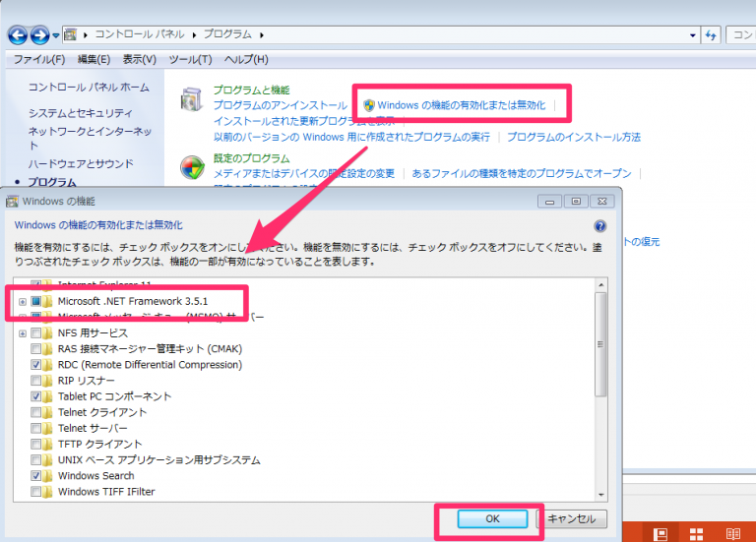Open Windows の機能の有効化または無効化 link
The width and height of the screenshot is (756, 542).
point(462,105)
